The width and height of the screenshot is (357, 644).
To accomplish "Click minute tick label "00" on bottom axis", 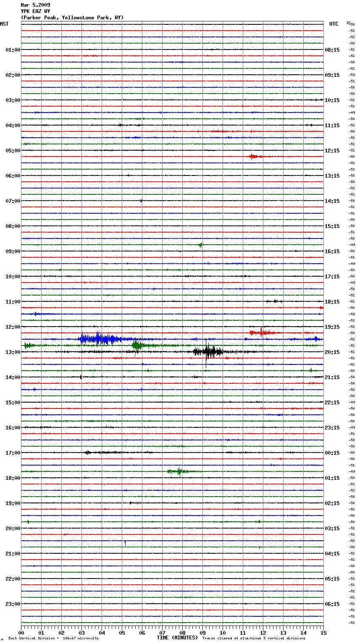I will coord(21,633).
